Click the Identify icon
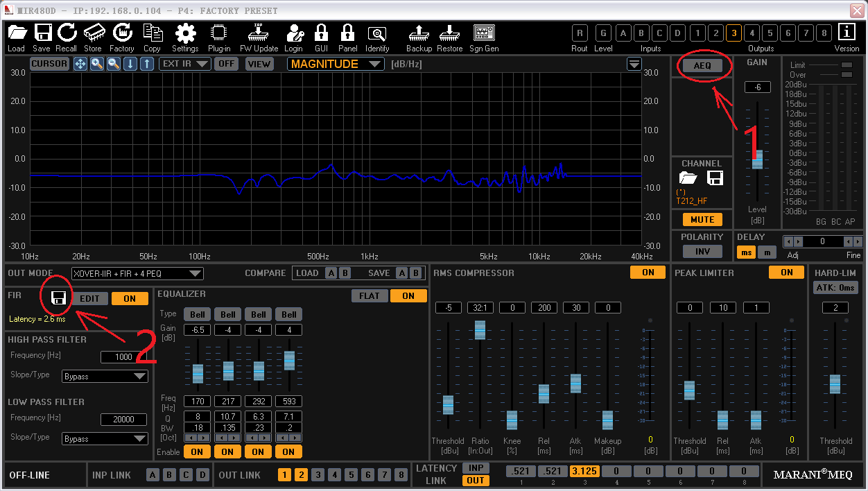The image size is (868, 491). point(377,33)
